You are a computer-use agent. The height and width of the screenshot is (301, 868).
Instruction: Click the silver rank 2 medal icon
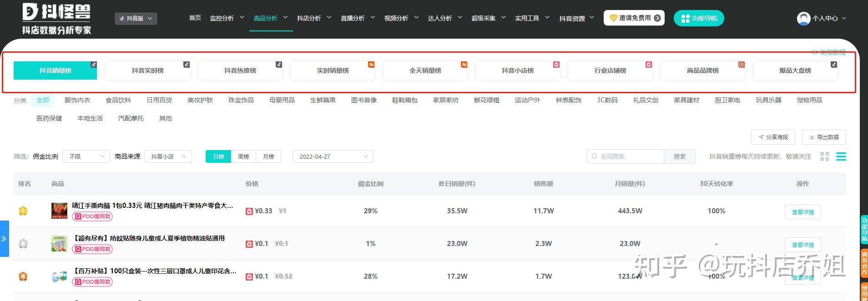click(x=23, y=244)
